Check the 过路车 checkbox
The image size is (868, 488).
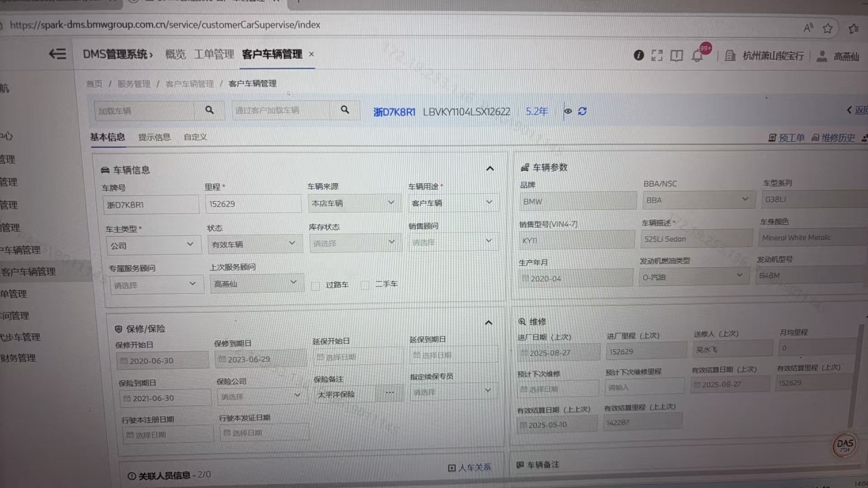(315, 285)
